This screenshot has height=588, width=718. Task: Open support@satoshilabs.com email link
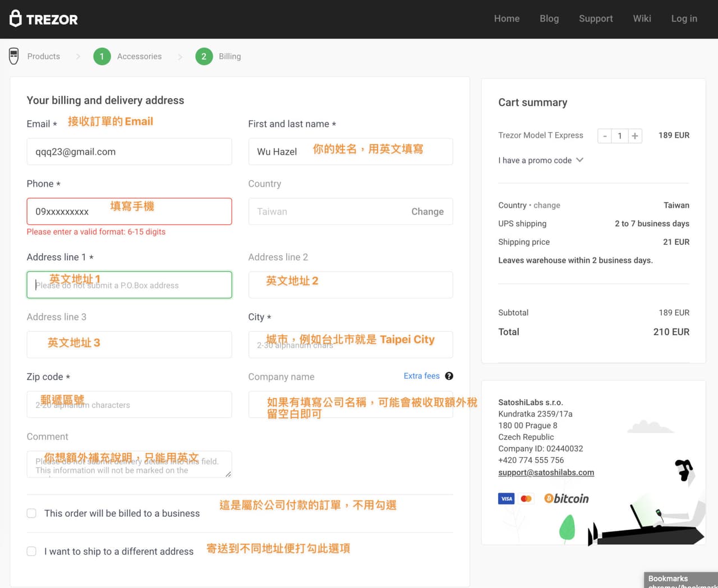tap(546, 473)
